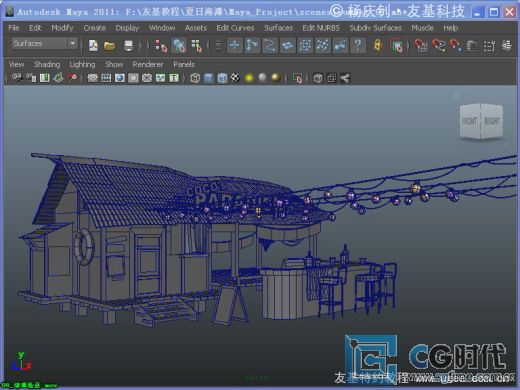Image resolution: width=520 pixels, height=390 pixels.
Task: Open the Muscle menu
Action: [x=422, y=28]
